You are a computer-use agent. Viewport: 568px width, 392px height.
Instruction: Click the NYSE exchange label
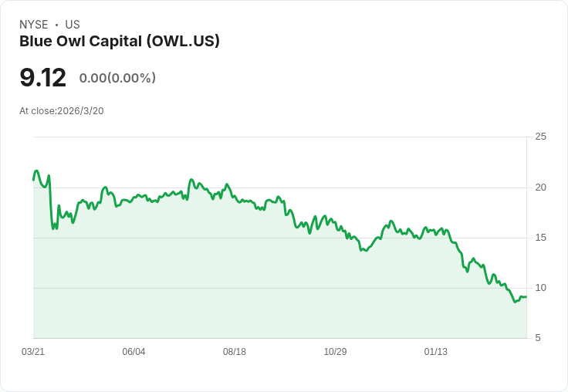[34, 25]
